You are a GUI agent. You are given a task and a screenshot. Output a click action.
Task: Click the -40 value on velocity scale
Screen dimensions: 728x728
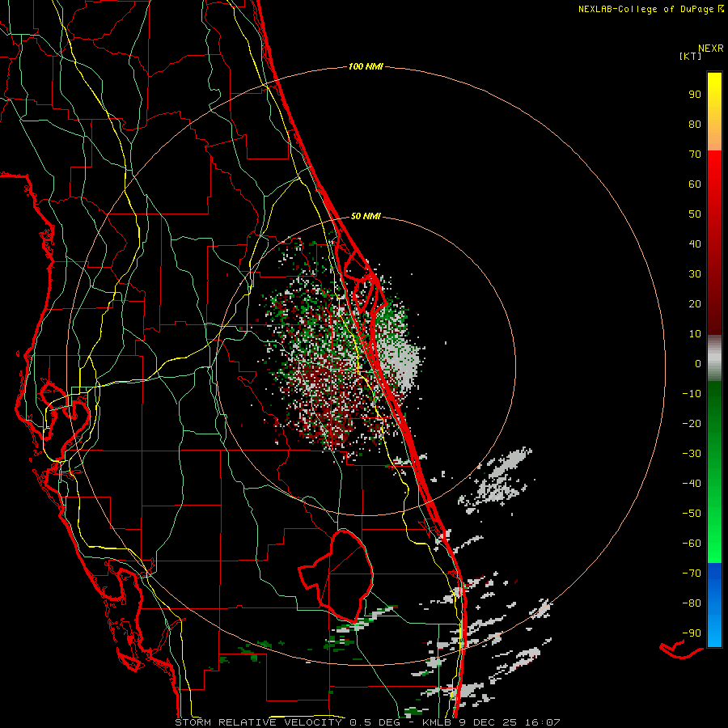point(692,484)
